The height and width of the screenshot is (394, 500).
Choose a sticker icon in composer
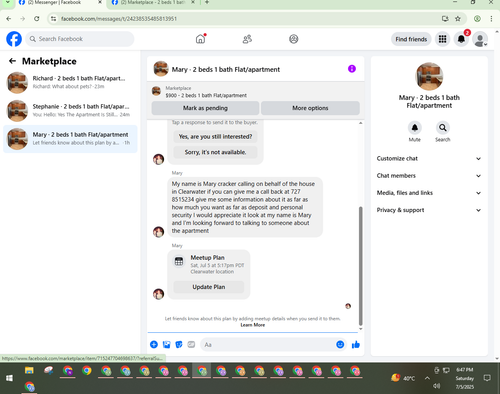(x=179, y=344)
